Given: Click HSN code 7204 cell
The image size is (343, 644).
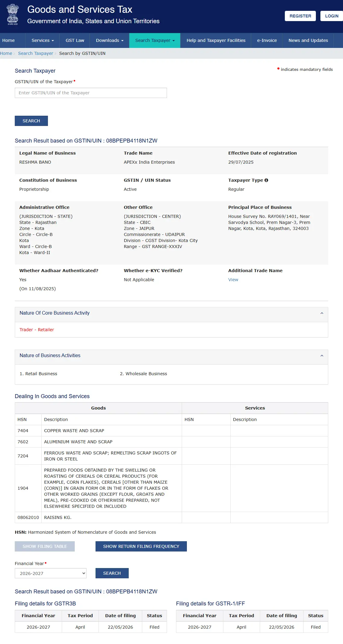Looking at the screenshot, I should point(28,456).
